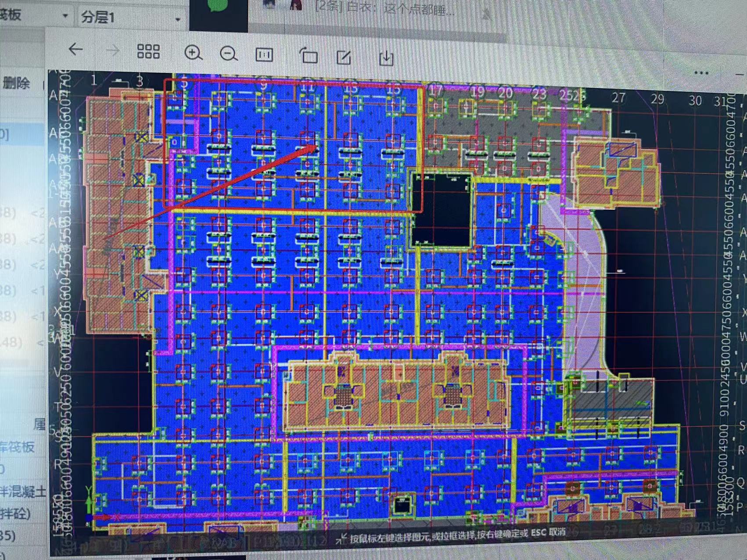Zoom in with the magnifier plus icon
This screenshot has height=560, width=747.
[x=193, y=53]
